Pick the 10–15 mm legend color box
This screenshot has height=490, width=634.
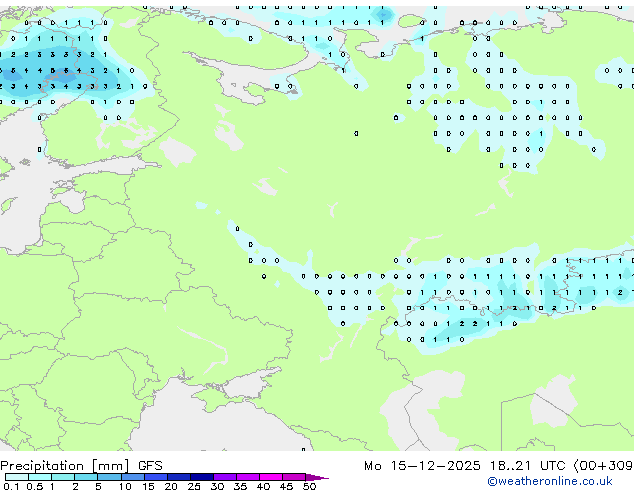coord(133,477)
